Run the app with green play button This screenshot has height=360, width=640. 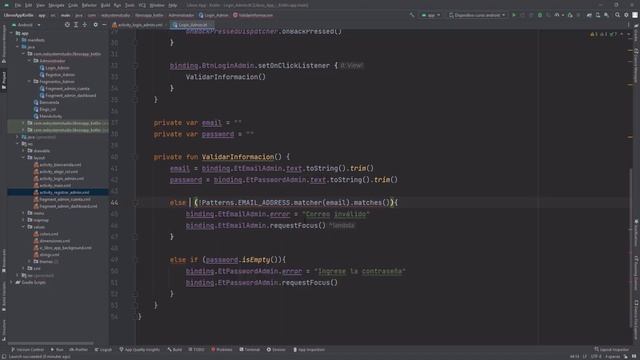[x=514, y=15]
